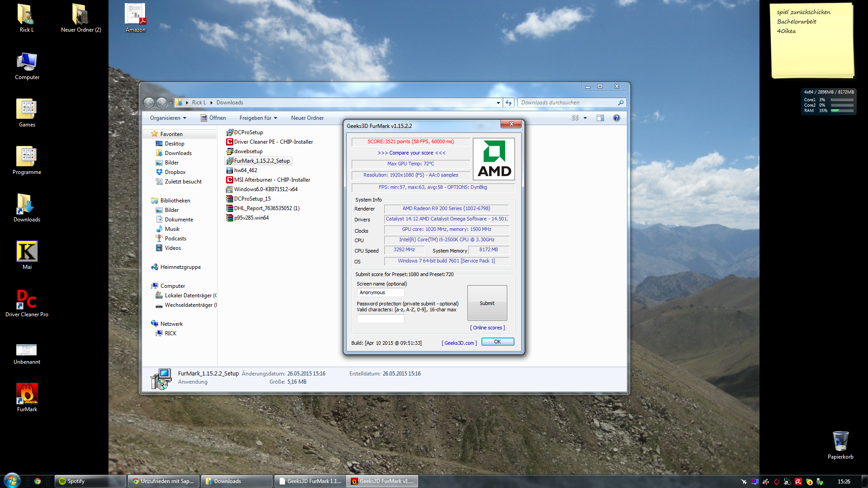
Task: Click the Neuer Ordner toolbar item
Action: pos(307,118)
